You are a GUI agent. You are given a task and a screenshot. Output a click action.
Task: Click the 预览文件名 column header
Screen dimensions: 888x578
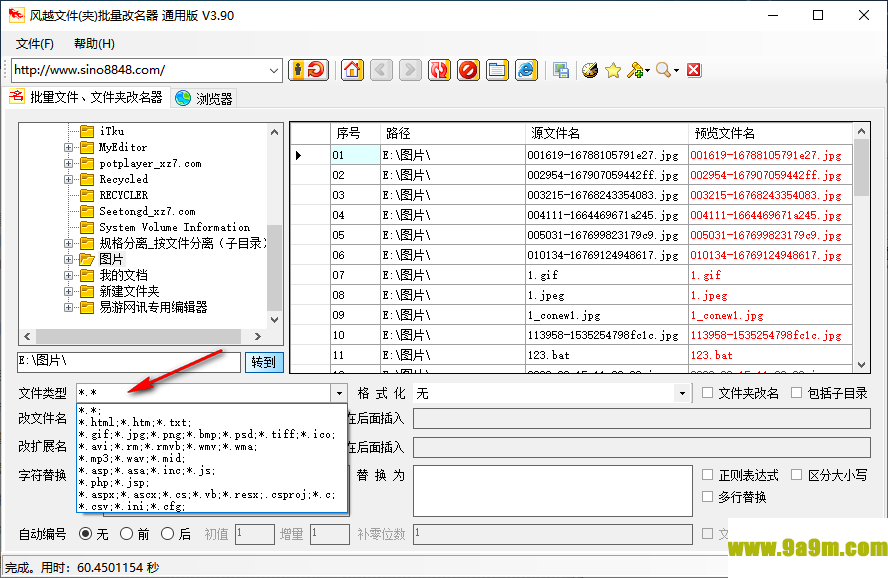[x=770, y=133]
